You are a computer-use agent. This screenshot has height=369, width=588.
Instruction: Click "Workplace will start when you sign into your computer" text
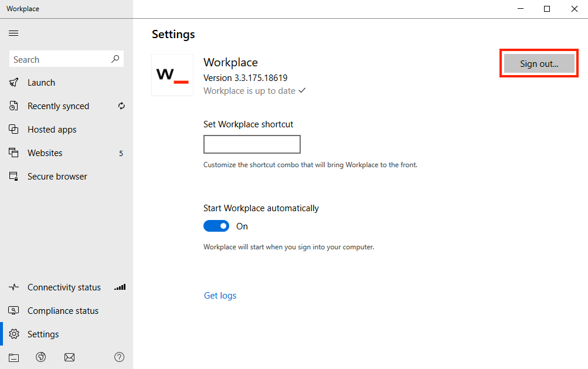(x=289, y=247)
